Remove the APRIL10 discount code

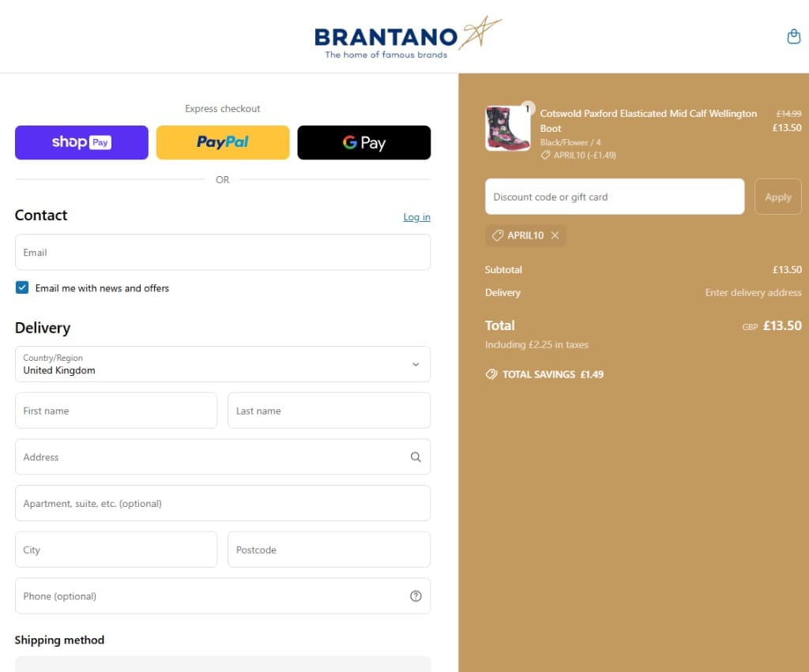click(555, 235)
